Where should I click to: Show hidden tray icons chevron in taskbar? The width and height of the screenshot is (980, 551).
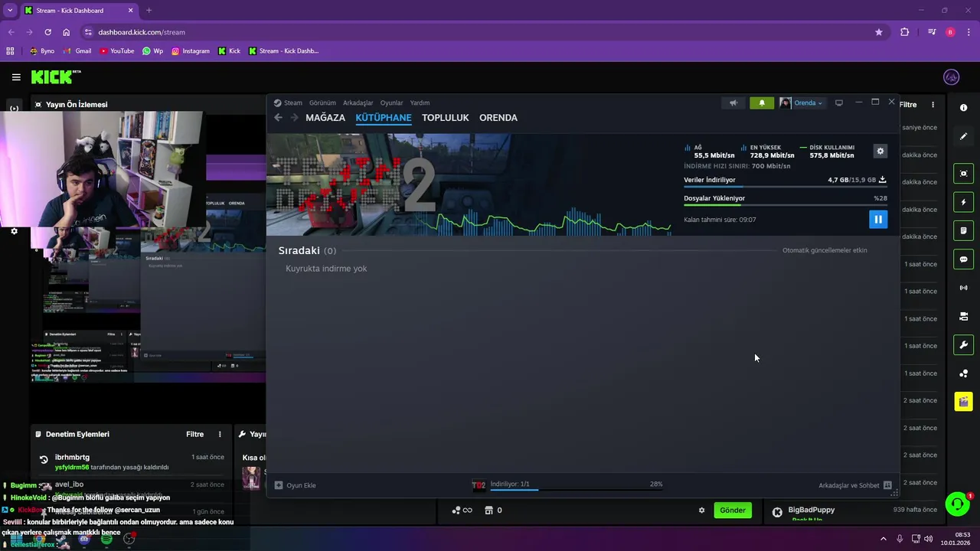pos(883,539)
